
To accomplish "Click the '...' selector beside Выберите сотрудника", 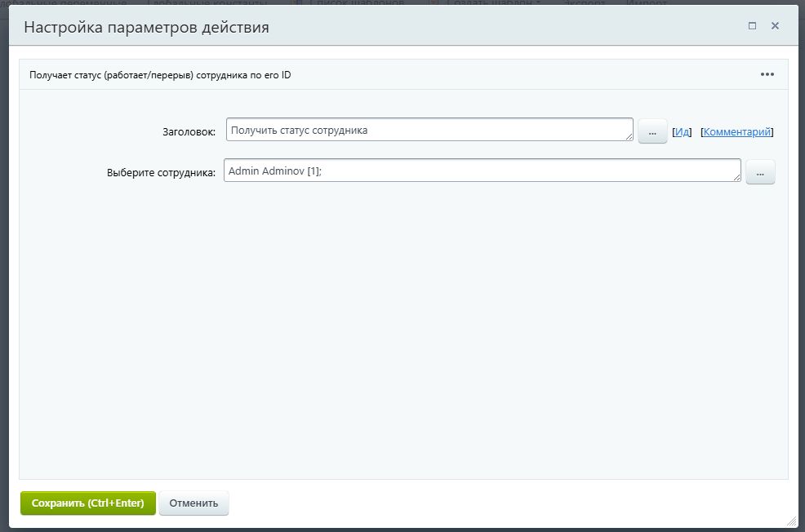I will coord(759,172).
